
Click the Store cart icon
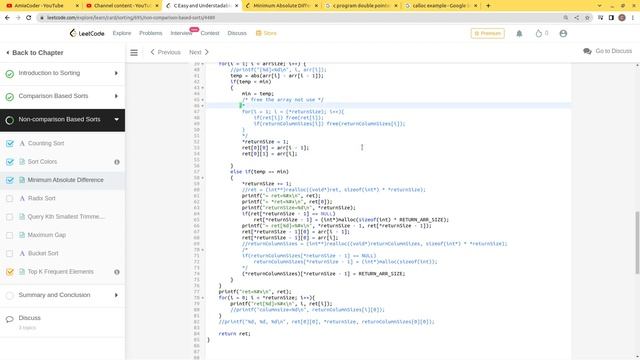[x=258, y=33]
